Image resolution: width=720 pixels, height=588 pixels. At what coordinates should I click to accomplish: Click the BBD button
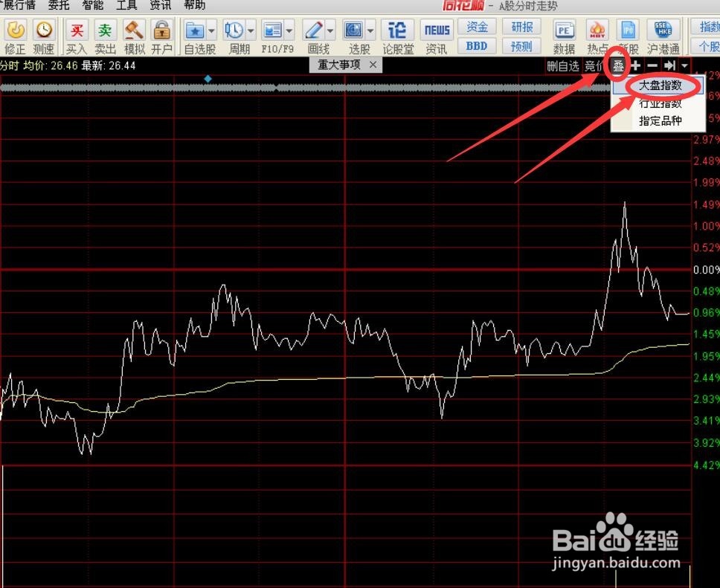(477, 46)
